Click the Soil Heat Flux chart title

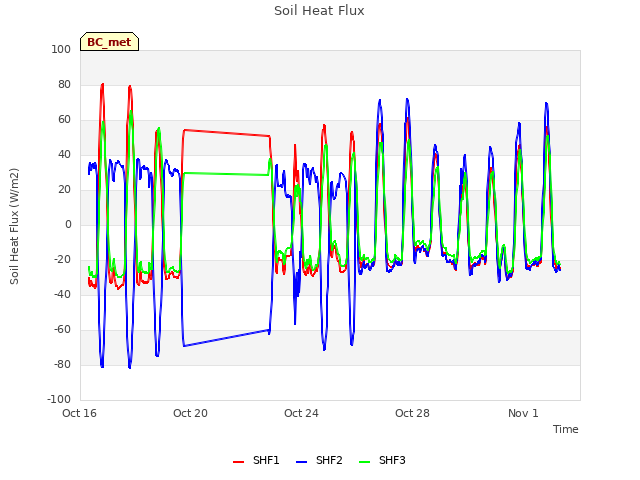click(319, 11)
